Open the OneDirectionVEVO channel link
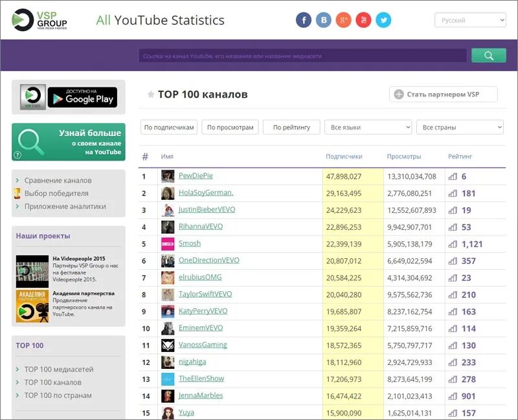Viewport: 518px width, 420px height. [208, 260]
